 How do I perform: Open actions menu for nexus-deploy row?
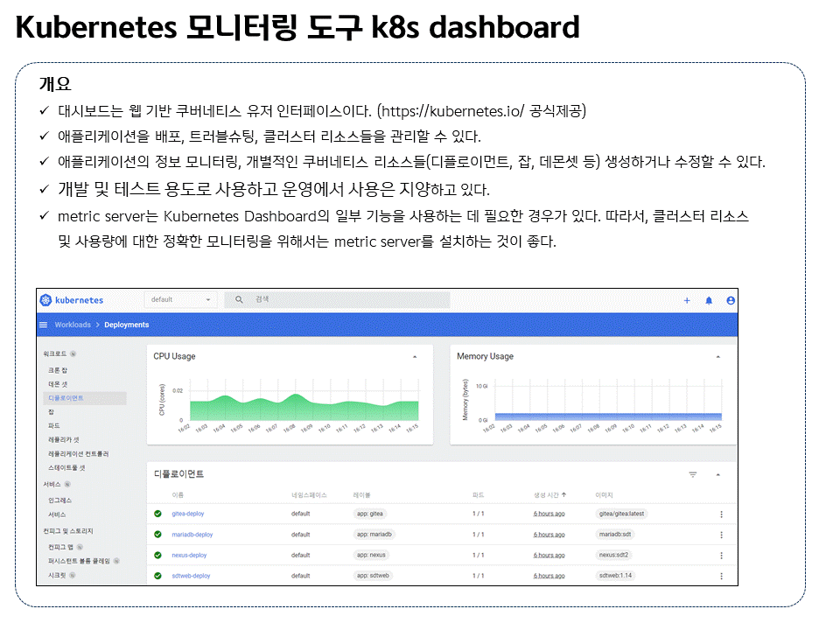(722, 556)
